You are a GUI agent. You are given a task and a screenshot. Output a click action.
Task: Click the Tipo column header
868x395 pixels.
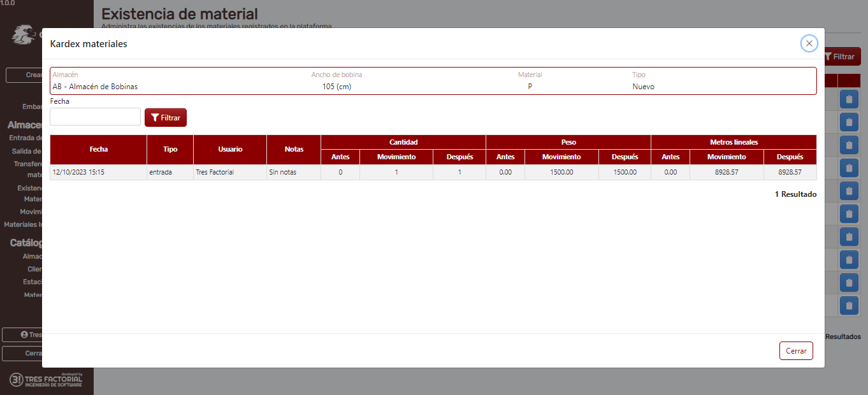170,149
